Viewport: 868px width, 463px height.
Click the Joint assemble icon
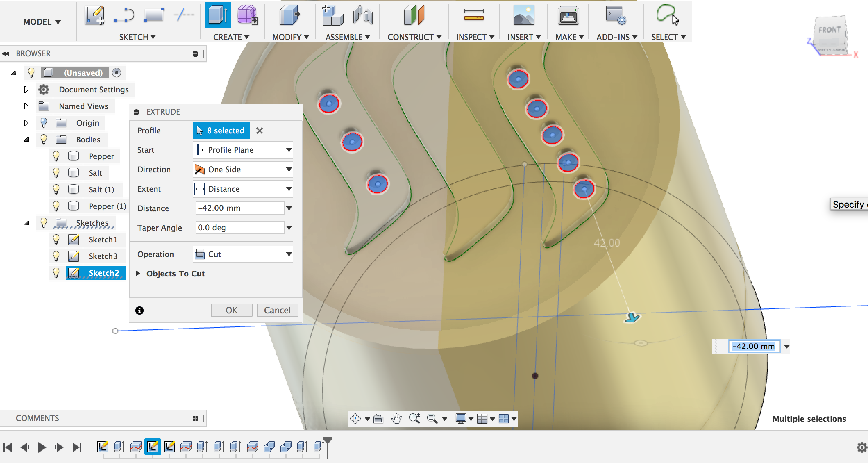point(363,15)
